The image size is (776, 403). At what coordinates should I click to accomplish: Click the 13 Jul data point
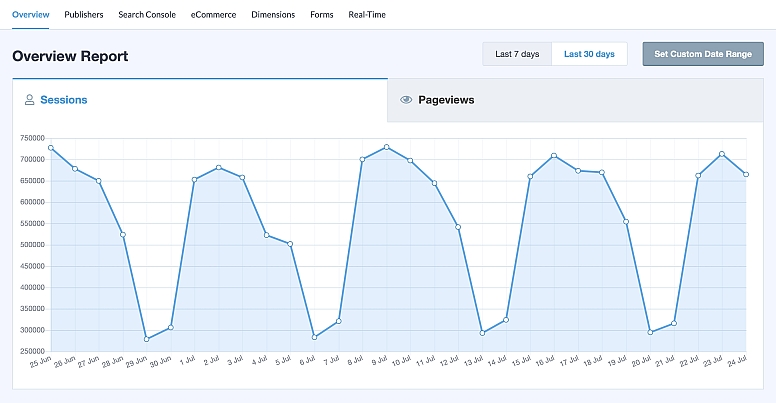(483, 333)
